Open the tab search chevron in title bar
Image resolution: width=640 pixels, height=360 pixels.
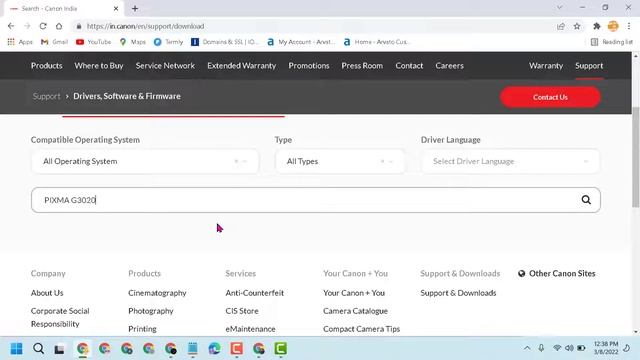pyautogui.click(x=560, y=7)
